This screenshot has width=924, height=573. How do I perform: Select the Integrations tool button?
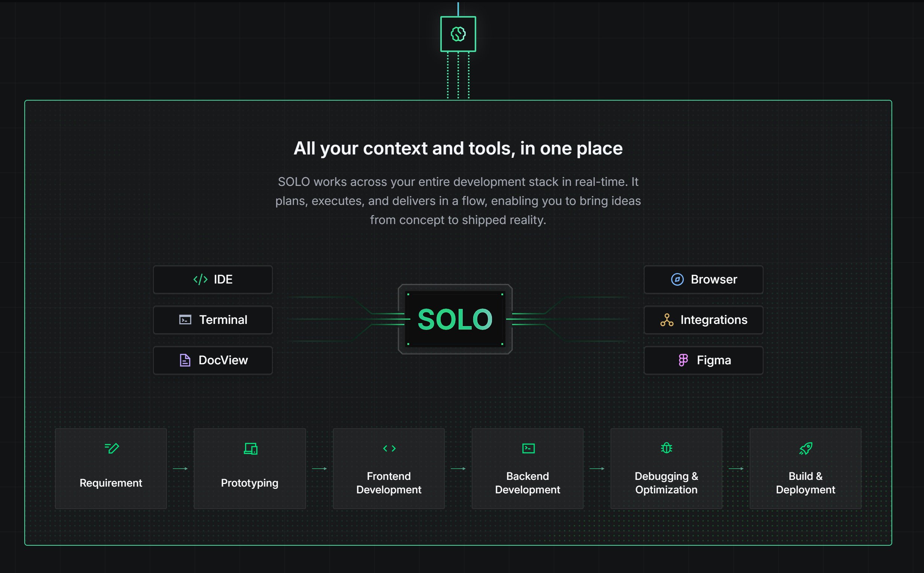(703, 320)
